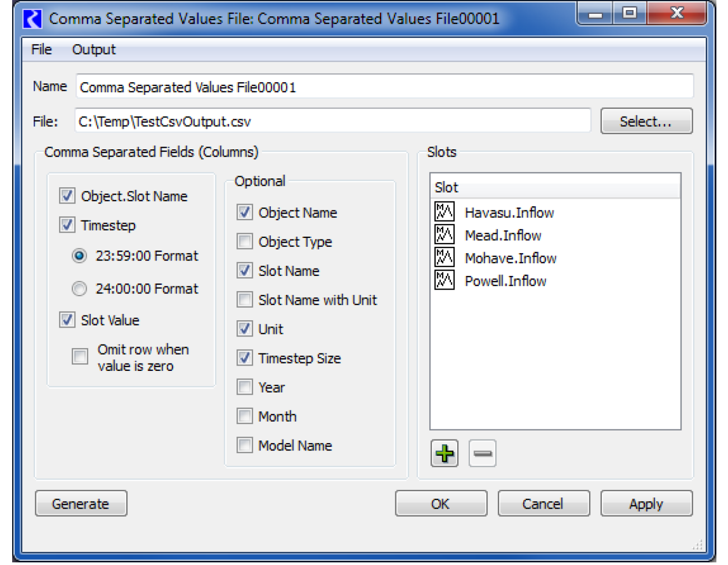Viewport: 728px width, 565px height.
Task: Tick Omit row when value is zero
Action: tap(80, 357)
